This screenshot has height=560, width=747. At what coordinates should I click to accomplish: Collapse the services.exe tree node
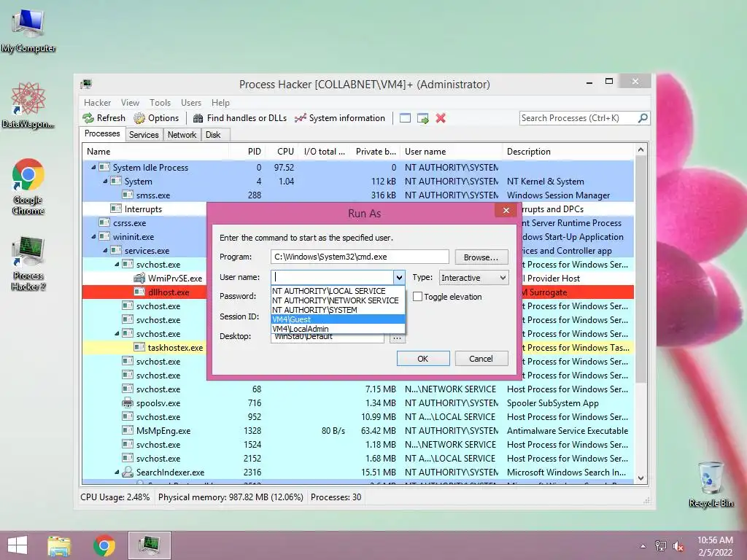[105, 250]
